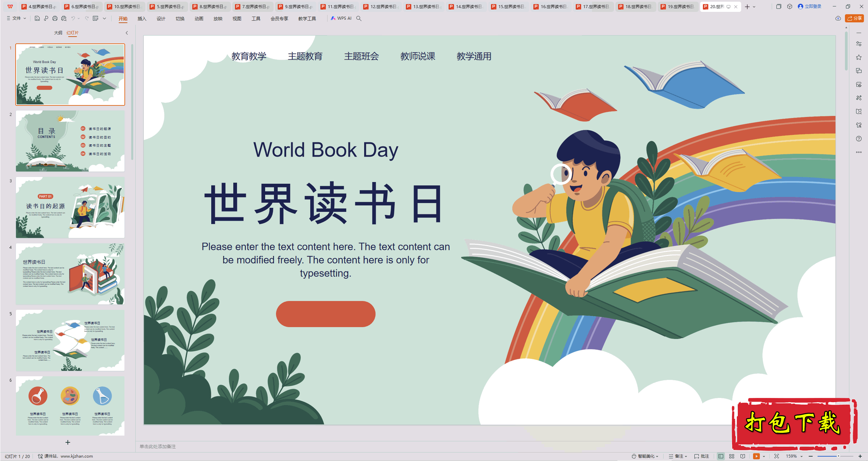The image size is (868, 461).
Task: Select the 开始 ribbon tab
Action: (123, 19)
